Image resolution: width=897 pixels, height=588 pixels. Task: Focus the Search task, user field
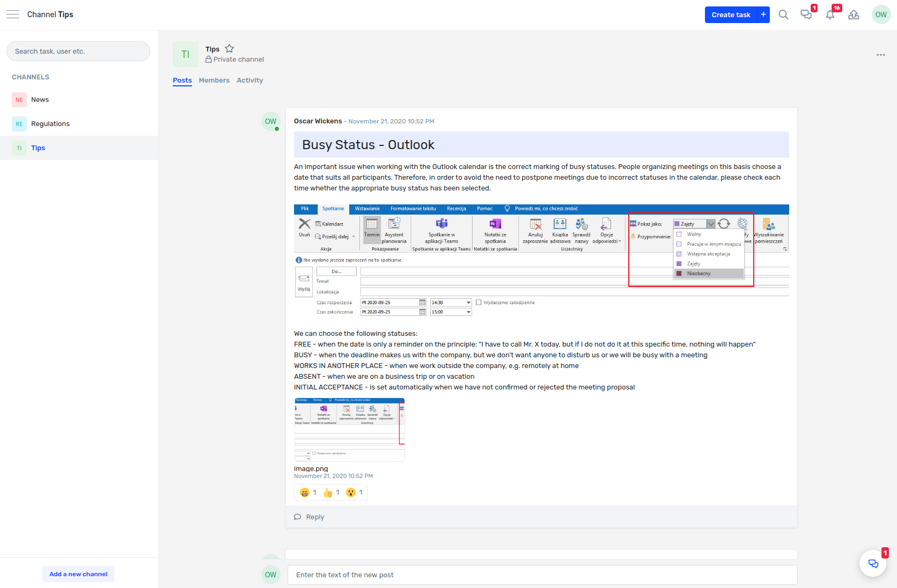pyautogui.click(x=78, y=52)
